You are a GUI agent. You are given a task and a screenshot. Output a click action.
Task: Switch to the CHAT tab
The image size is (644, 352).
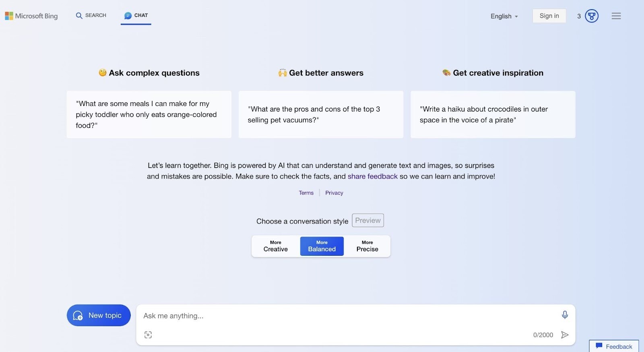(140, 16)
